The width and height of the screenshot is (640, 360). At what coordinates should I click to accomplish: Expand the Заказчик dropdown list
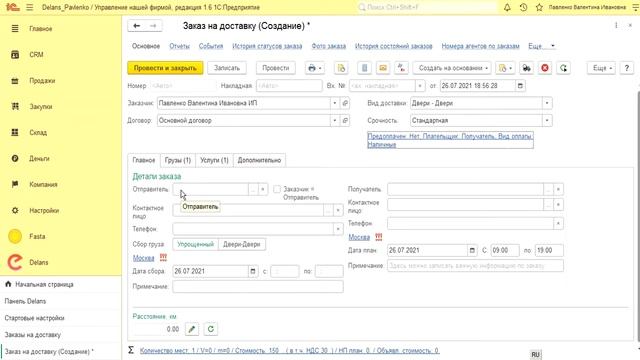click(335, 103)
